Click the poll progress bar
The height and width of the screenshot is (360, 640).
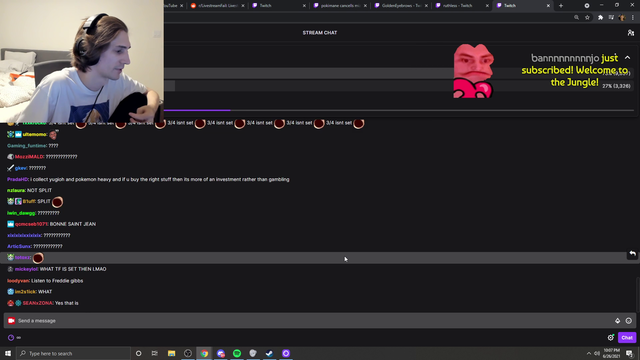[398, 110]
